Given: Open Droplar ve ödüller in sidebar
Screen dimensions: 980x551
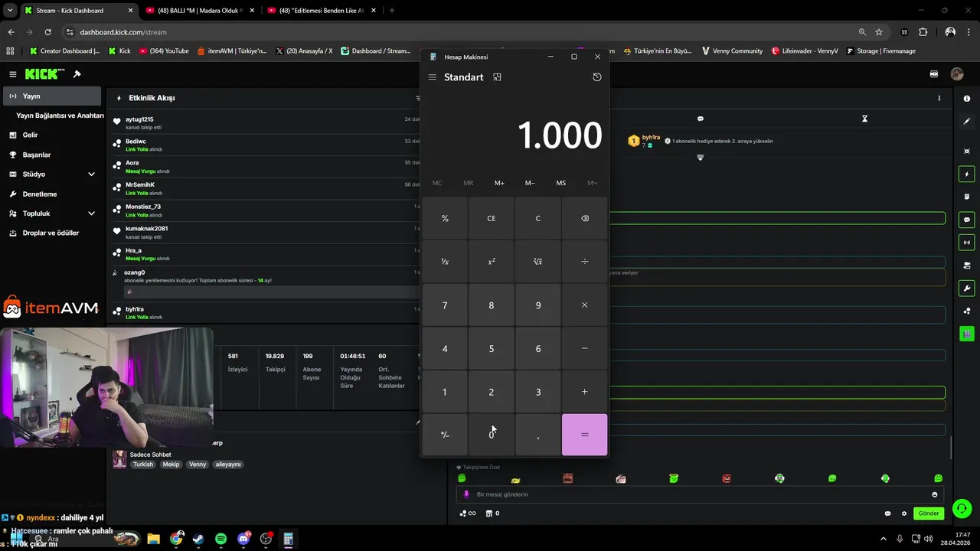Looking at the screenshot, I should tap(52, 233).
